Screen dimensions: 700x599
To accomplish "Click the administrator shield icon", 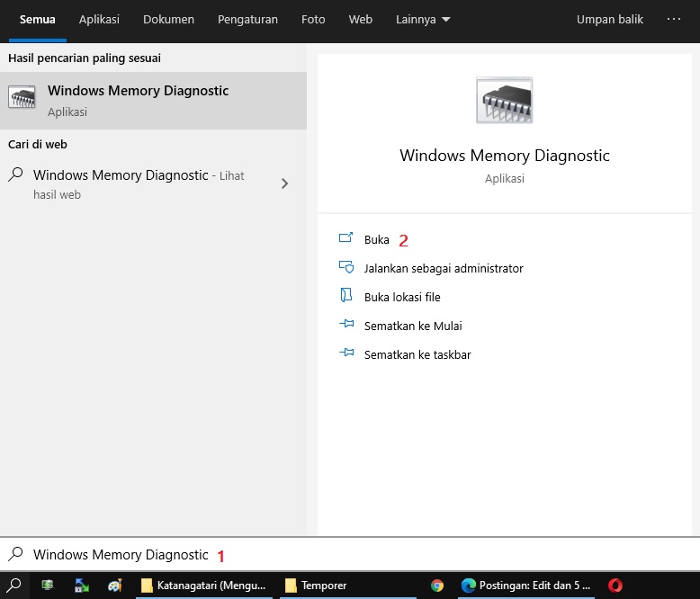I will point(346,267).
